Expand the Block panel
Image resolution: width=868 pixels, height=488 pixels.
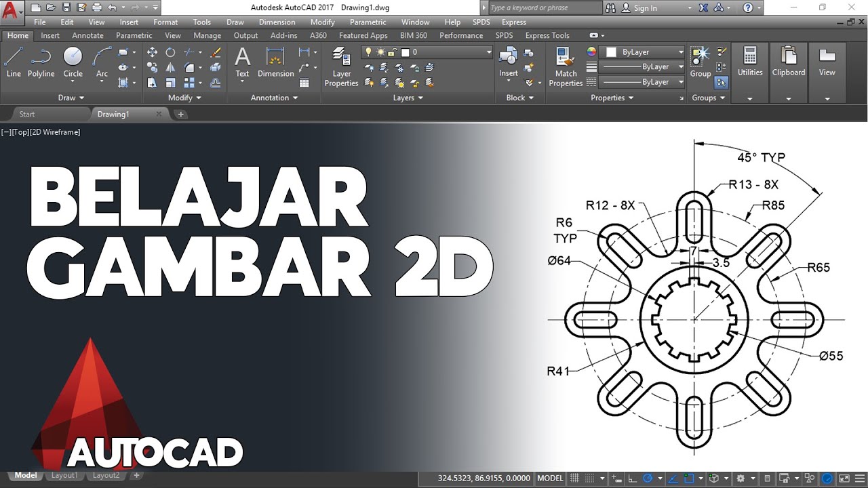520,98
